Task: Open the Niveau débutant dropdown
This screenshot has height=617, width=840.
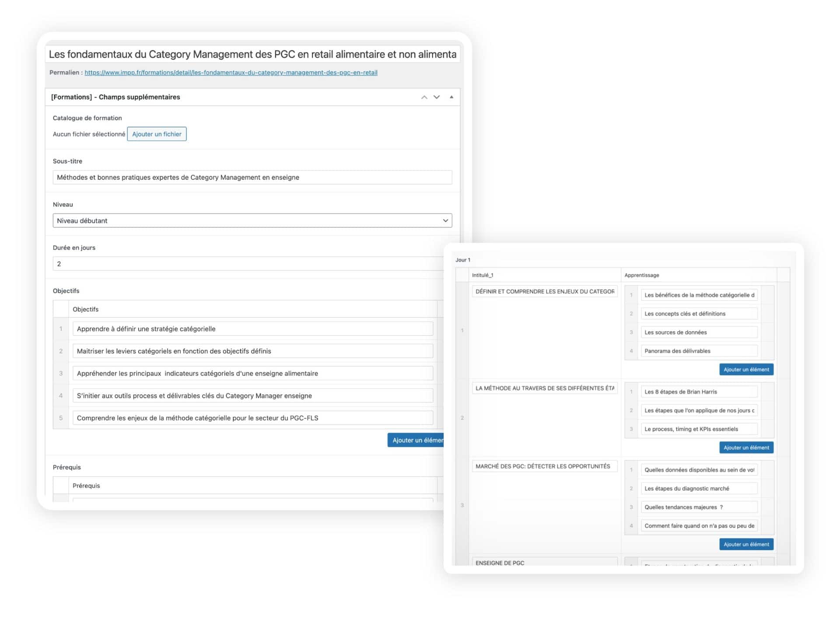Action: click(252, 220)
